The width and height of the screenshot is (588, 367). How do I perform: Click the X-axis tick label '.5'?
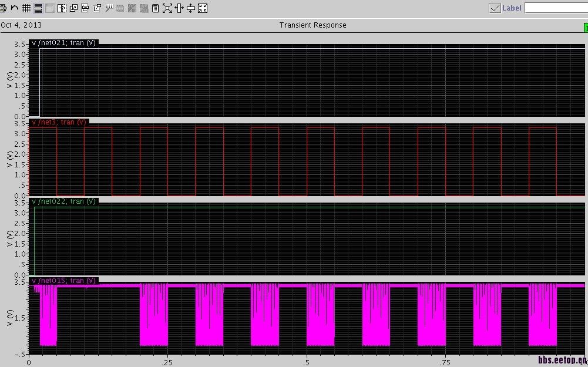pos(307,362)
